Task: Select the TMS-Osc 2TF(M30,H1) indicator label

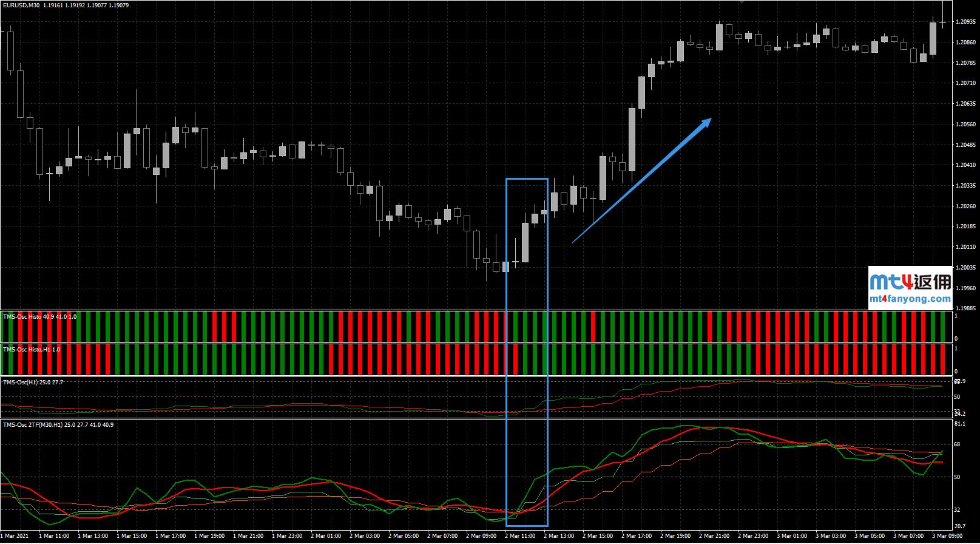Action: tap(58, 425)
